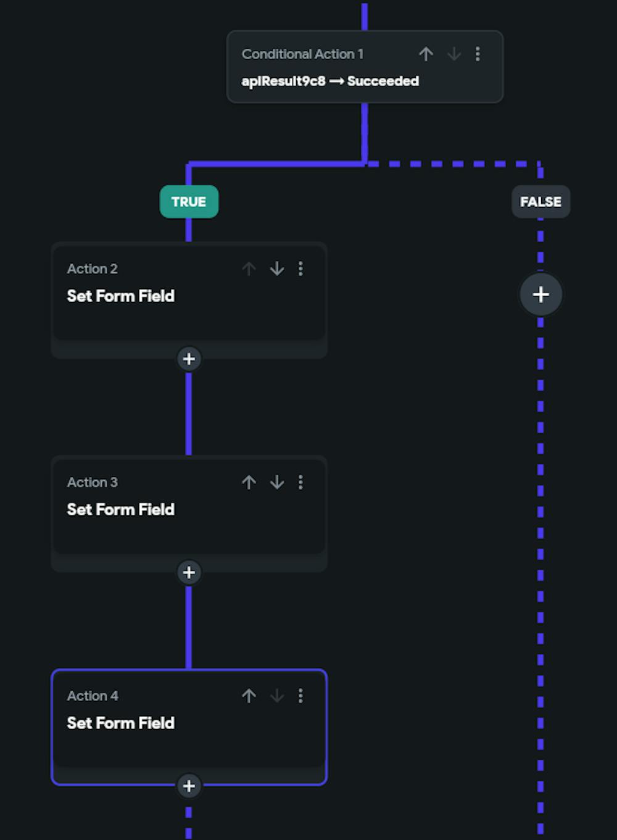Move Action 2 down
Viewport: 617px width, 840px height.
(277, 268)
